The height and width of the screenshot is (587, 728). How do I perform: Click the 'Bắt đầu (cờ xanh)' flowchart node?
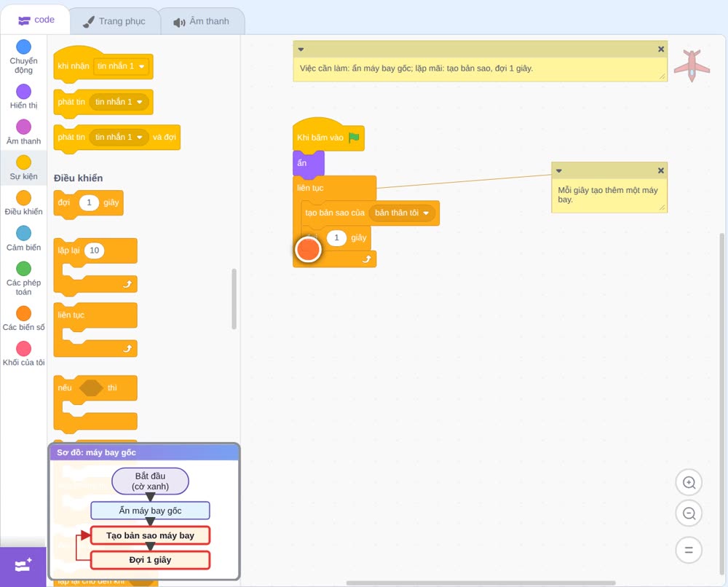(150, 481)
